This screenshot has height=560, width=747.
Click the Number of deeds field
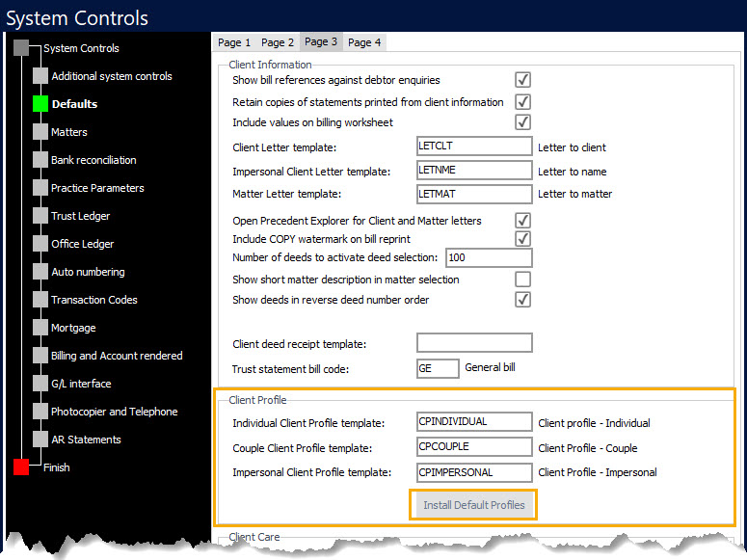489,258
